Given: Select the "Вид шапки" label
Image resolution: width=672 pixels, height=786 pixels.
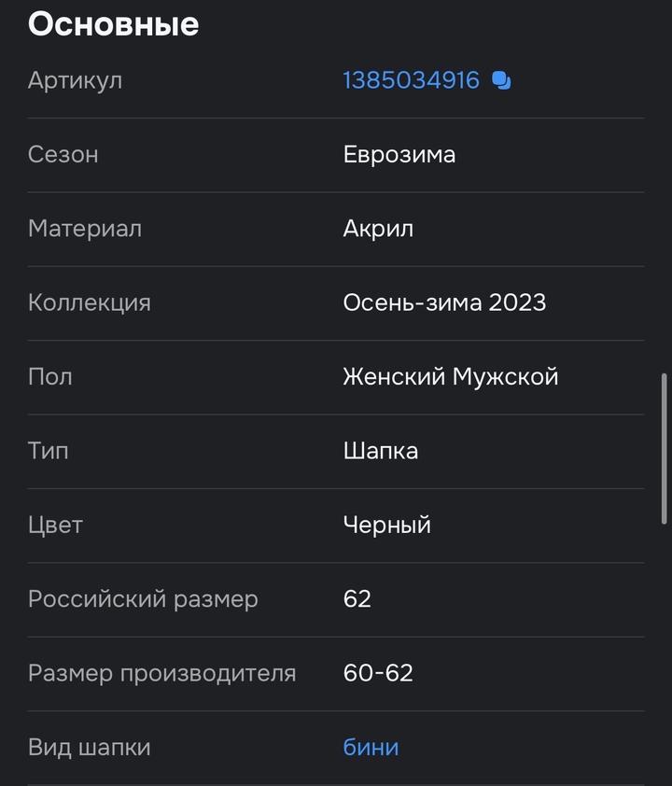Looking at the screenshot, I should pyautogui.click(x=89, y=748).
